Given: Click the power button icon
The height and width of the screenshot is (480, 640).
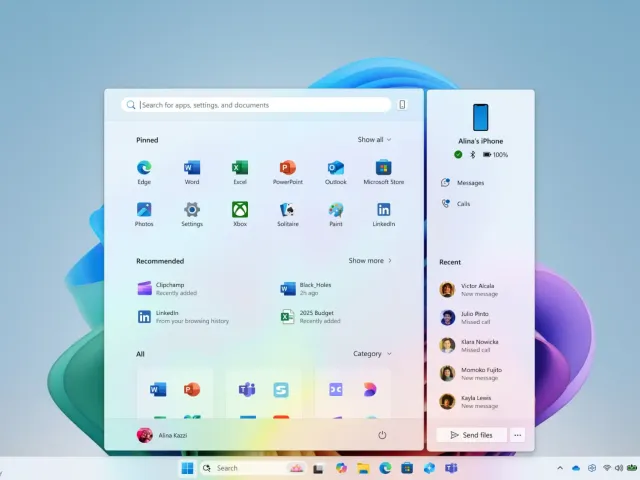Looking at the screenshot, I should coord(382,435).
